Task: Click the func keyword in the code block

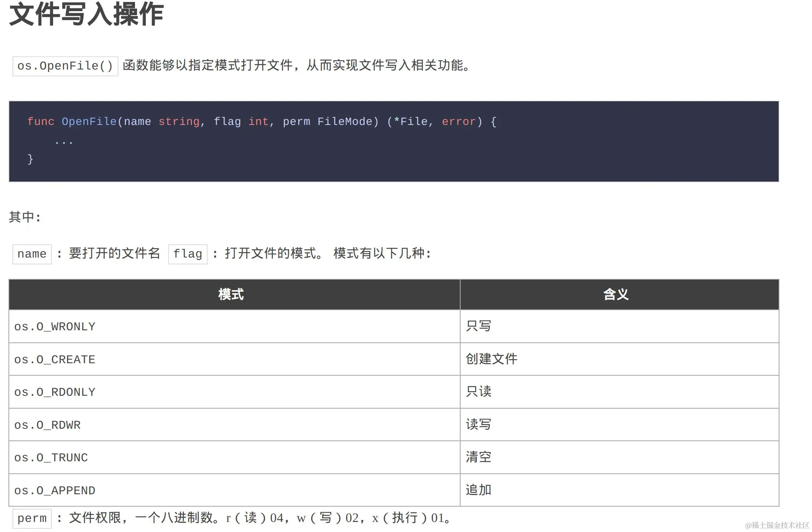Action: pos(41,121)
